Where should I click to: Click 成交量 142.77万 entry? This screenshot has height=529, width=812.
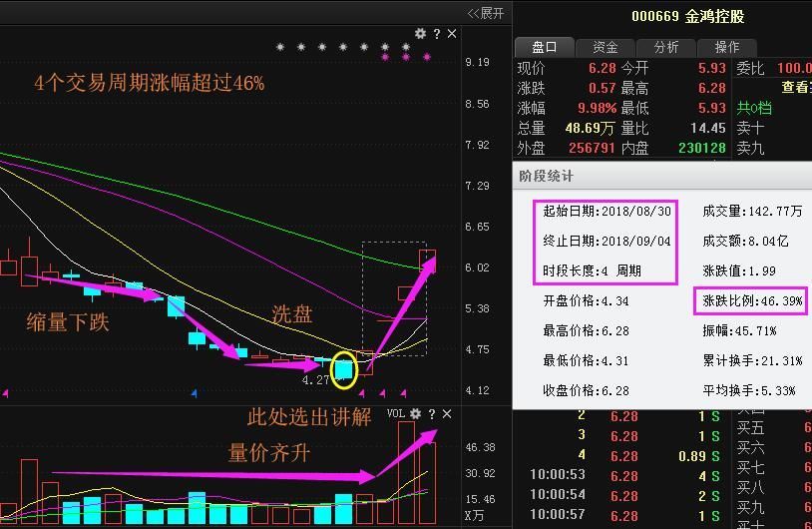[x=752, y=211]
